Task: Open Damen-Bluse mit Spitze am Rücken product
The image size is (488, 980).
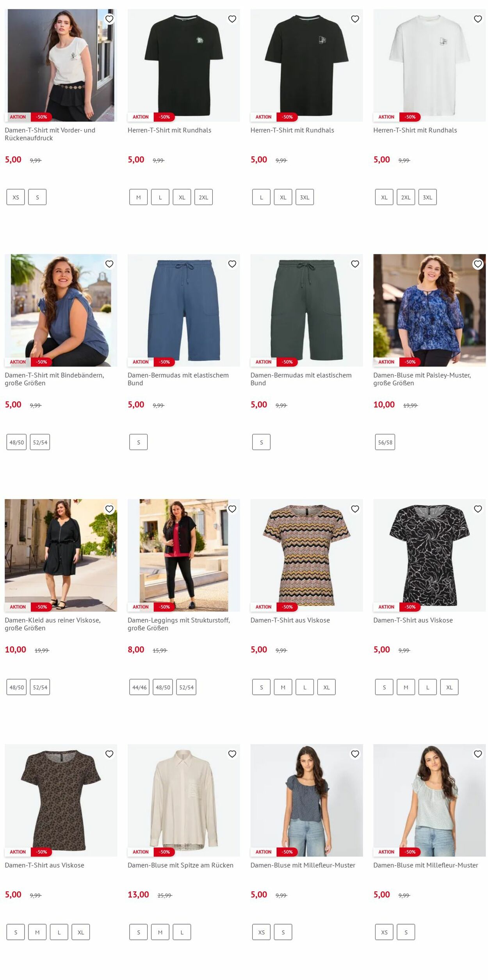Action: (x=180, y=865)
